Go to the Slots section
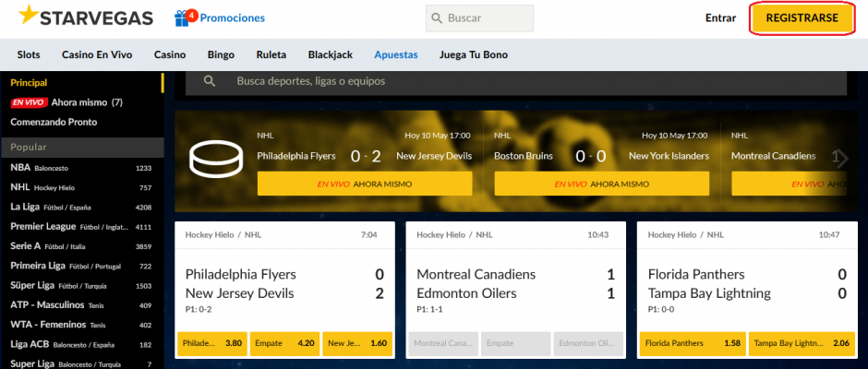 coord(29,54)
